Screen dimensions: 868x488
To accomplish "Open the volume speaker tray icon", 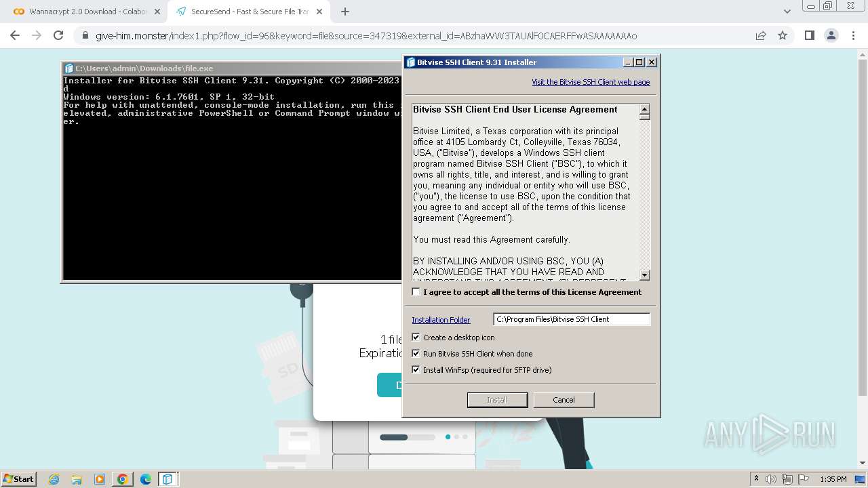I will (x=771, y=479).
